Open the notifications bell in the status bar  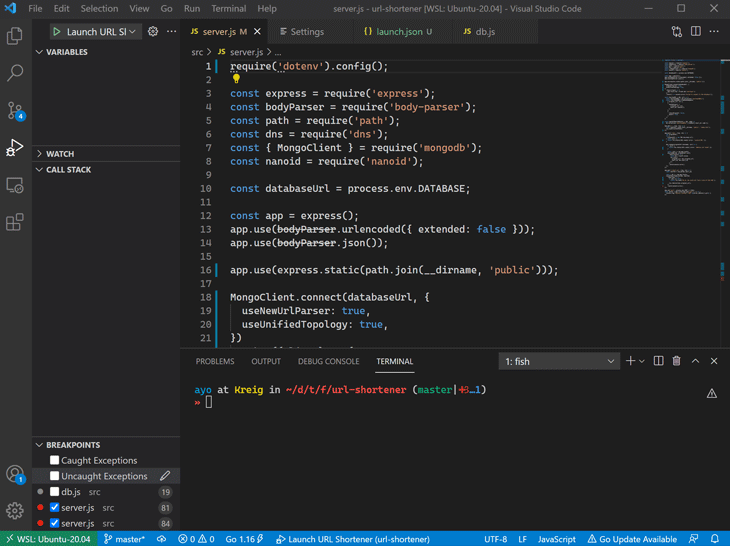coord(715,539)
